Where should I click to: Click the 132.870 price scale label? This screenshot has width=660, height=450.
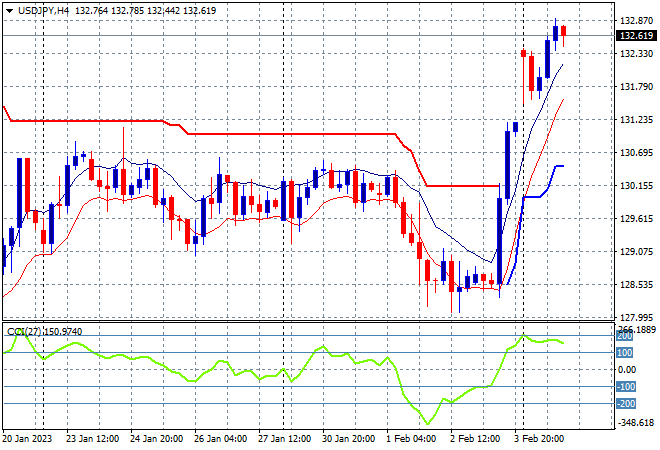point(637,20)
